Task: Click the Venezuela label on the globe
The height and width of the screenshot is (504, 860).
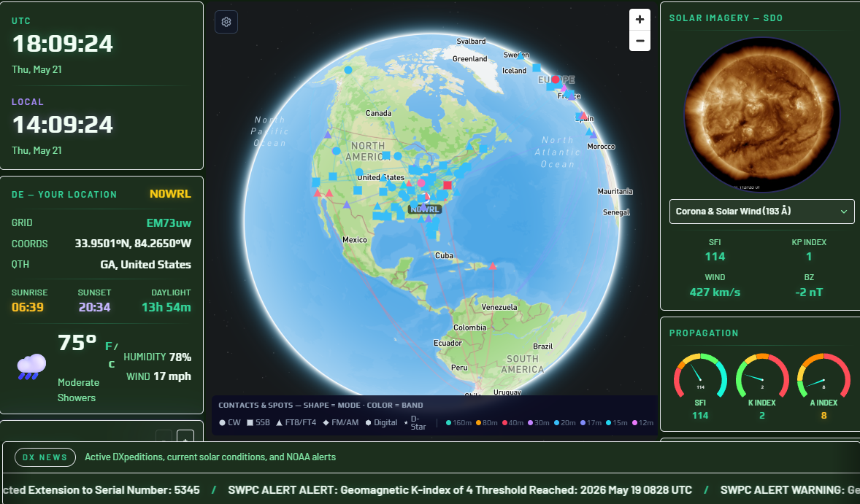Action: click(499, 307)
